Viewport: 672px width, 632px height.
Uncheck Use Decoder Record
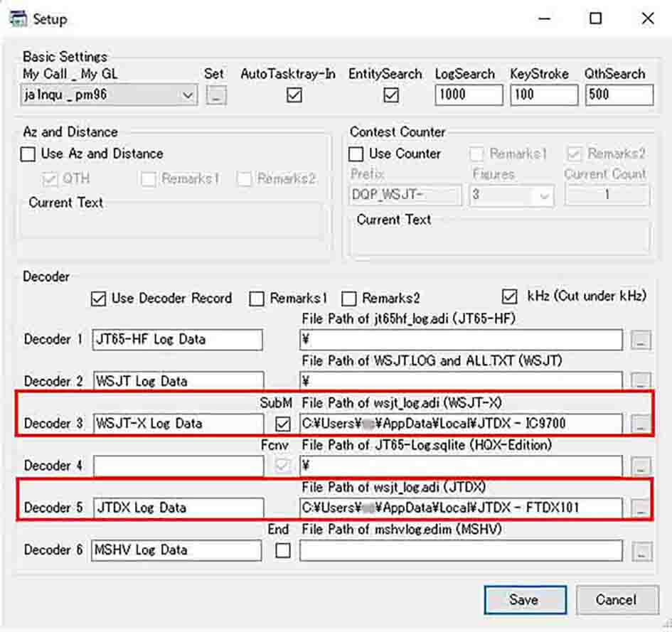coord(99,299)
